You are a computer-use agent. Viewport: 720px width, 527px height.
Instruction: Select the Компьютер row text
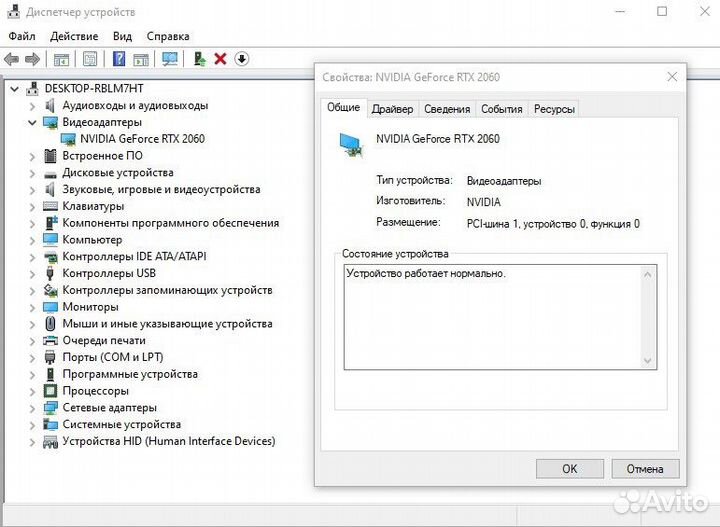92,240
